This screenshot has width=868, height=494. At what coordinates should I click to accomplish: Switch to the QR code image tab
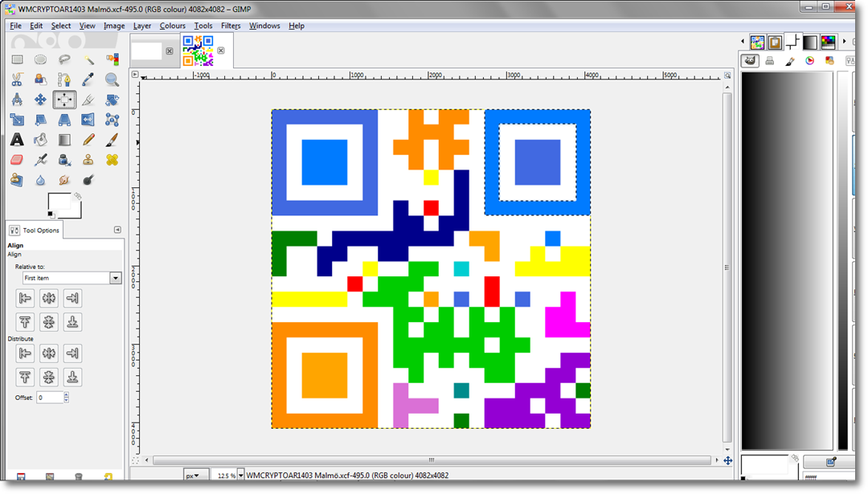(199, 51)
